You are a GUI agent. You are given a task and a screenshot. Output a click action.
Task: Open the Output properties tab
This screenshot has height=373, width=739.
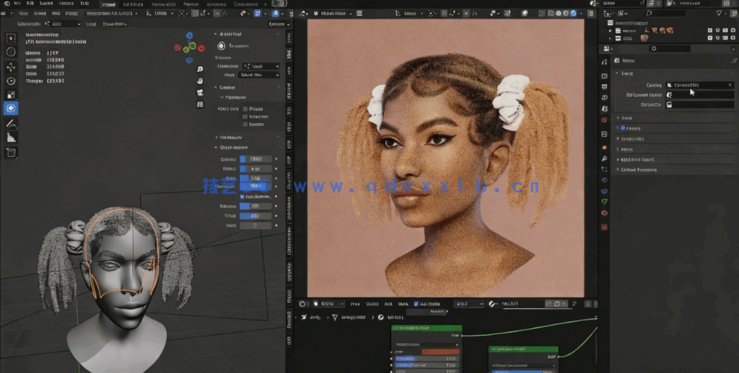[604, 87]
